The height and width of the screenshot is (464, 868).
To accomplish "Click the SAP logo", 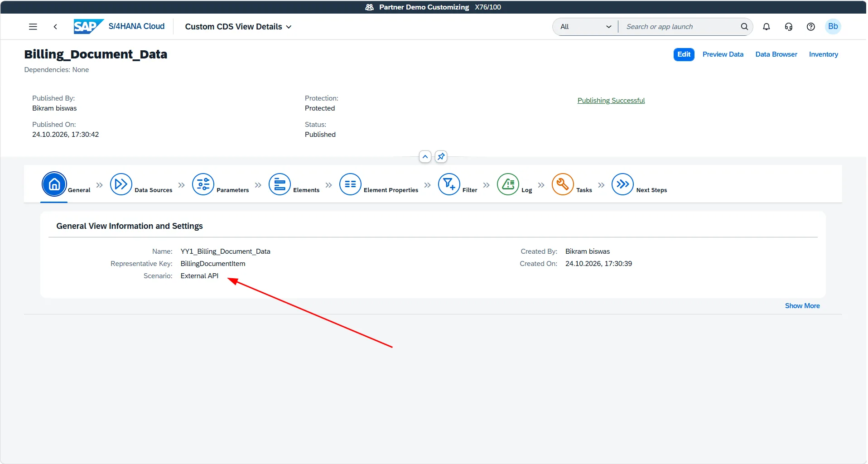I will coord(88,26).
